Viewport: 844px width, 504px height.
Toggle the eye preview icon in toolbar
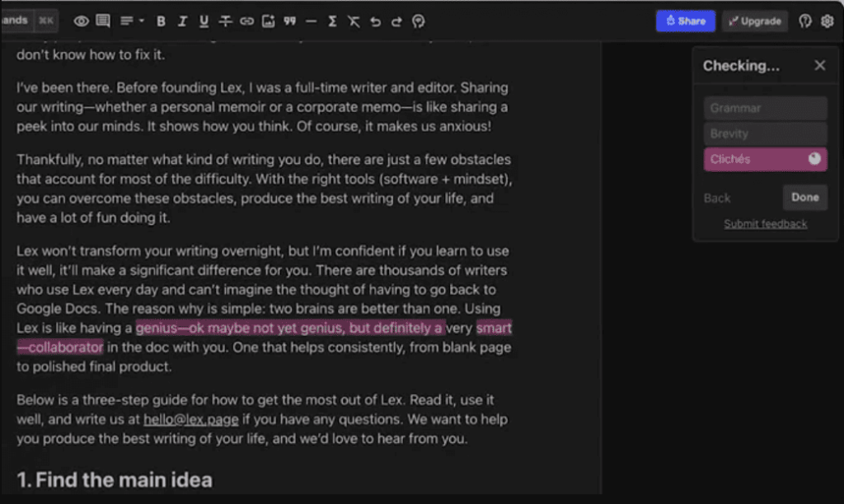pos(81,21)
